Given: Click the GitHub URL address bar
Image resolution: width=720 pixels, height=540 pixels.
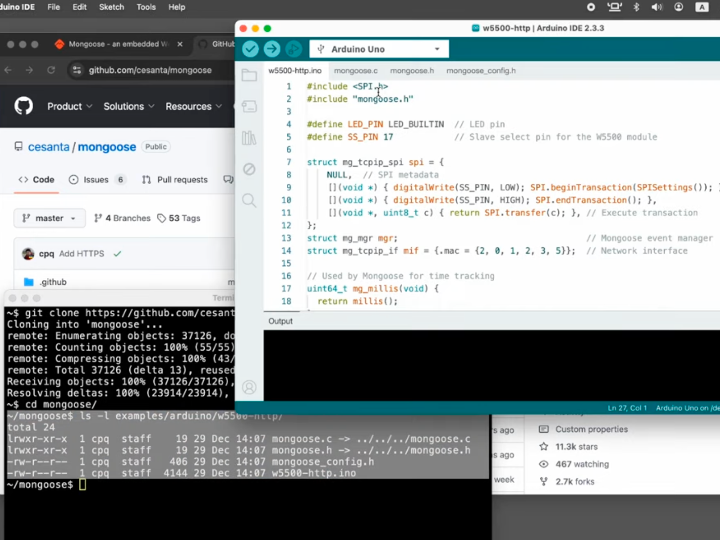Looking at the screenshot, I should (150, 70).
